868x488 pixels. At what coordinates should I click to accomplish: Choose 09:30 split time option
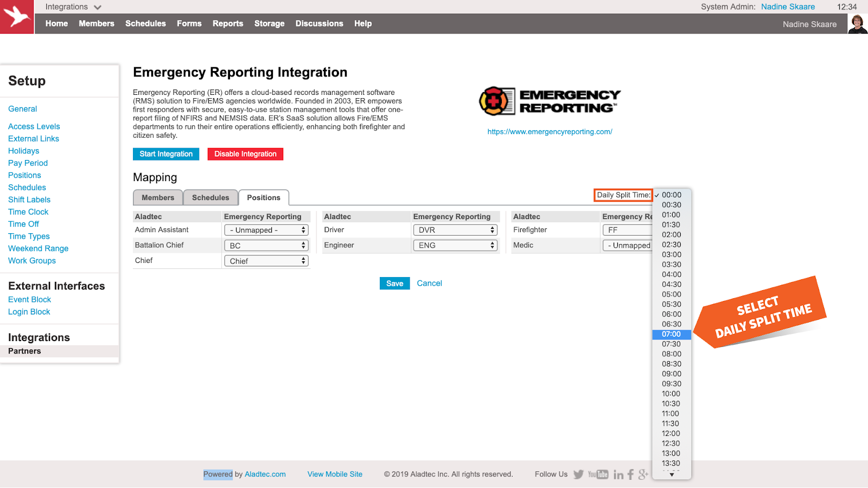[672, 384]
